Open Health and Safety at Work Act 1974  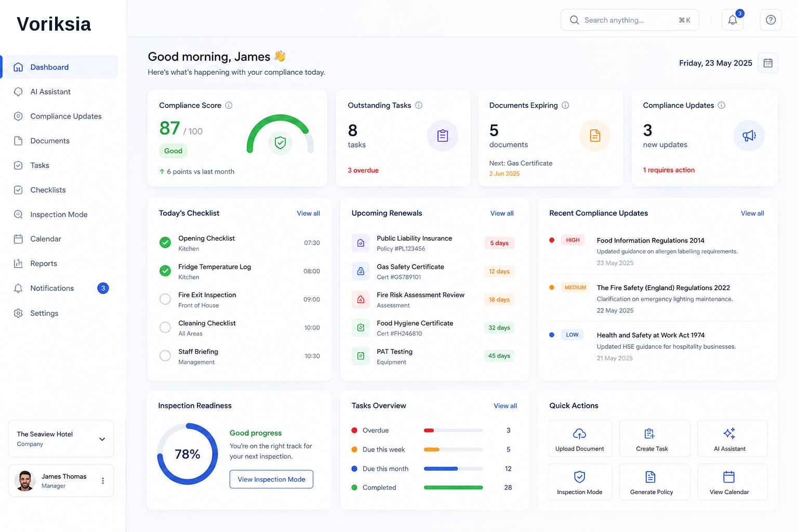tap(650, 335)
